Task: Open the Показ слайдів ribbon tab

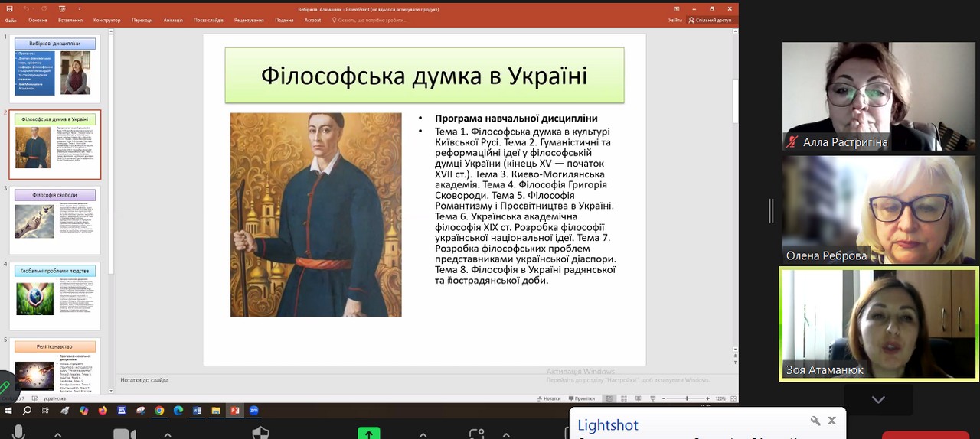Action: pyautogui.click(x=208, y=20)
